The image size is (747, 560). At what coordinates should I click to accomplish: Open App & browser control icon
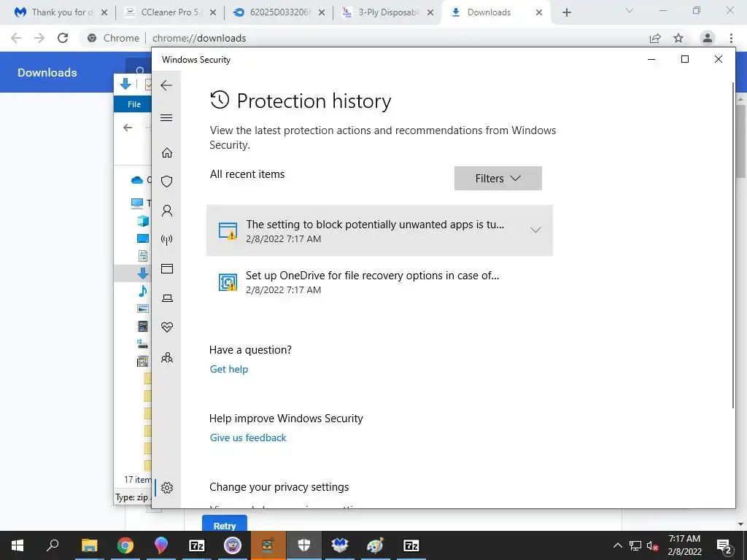167,268
